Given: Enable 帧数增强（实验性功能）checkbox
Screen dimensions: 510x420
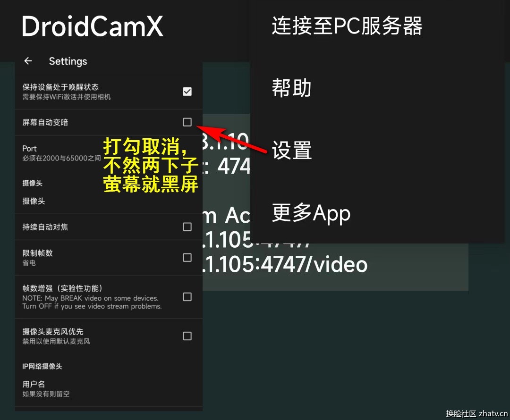Looking at the screenshot, I should (x=187, y=297).
